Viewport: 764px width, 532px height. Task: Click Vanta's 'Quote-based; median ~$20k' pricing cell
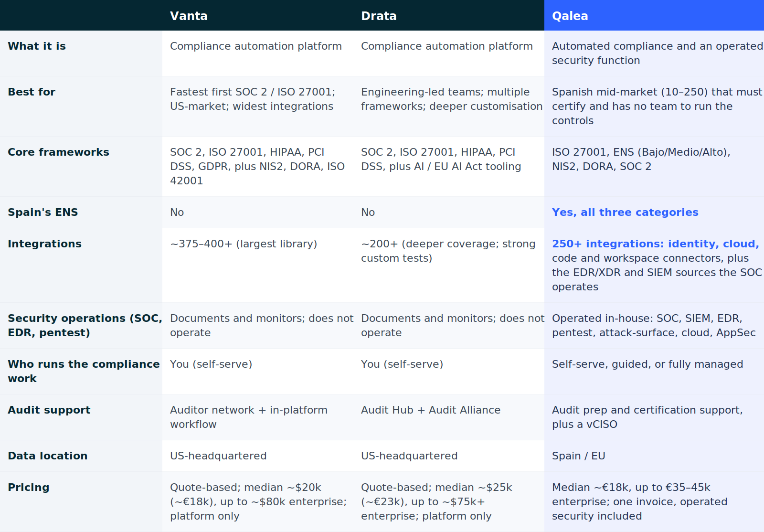tap(258, 501)
